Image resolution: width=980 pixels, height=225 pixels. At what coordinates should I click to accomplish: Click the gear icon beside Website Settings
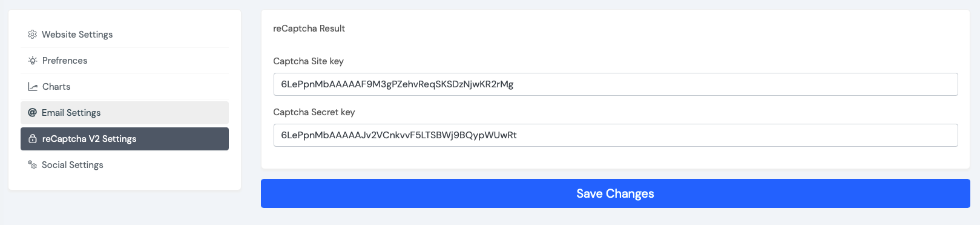pos(33,35)
